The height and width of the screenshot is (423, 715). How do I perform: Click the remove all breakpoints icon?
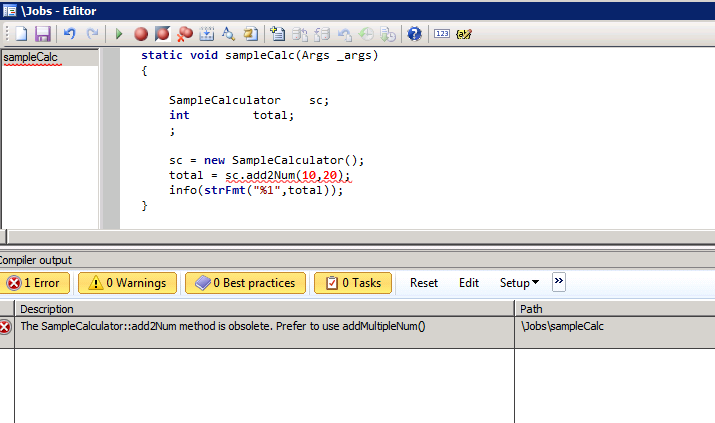(185, 34)
